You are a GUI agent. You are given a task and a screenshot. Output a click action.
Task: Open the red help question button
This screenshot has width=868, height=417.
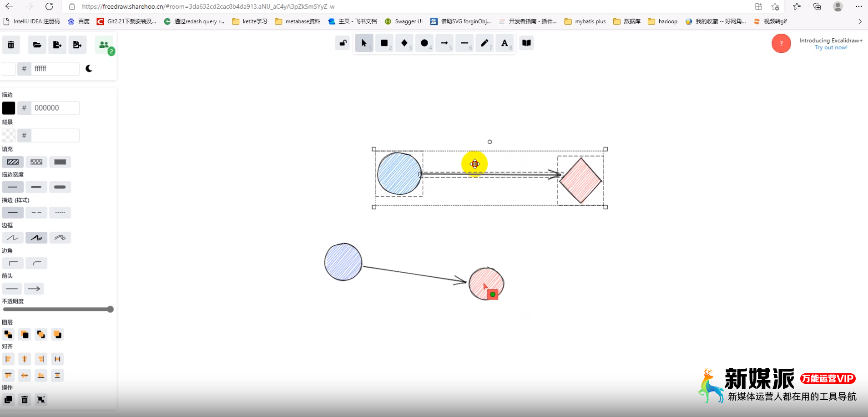(781, 43)
